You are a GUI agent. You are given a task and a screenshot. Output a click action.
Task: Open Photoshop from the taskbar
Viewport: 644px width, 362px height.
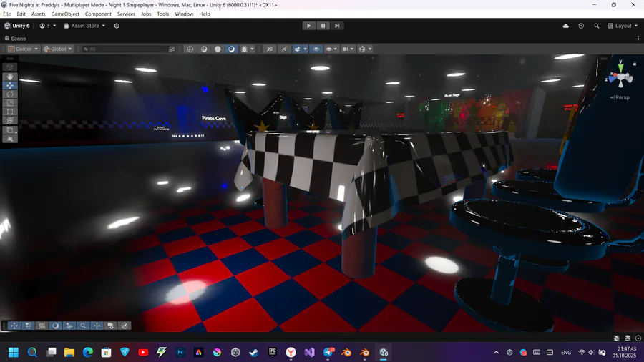[x=180, y=352]
